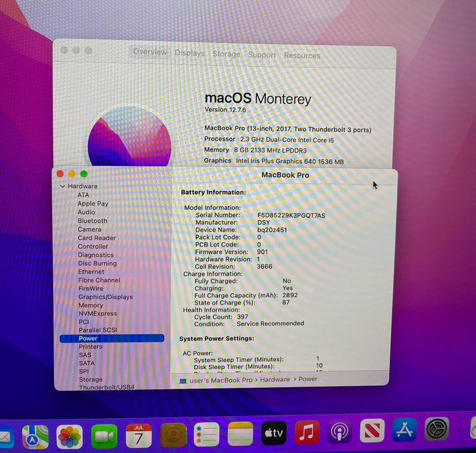Select Audio in the Hardware list
The image size is (476, 453).
86,212
